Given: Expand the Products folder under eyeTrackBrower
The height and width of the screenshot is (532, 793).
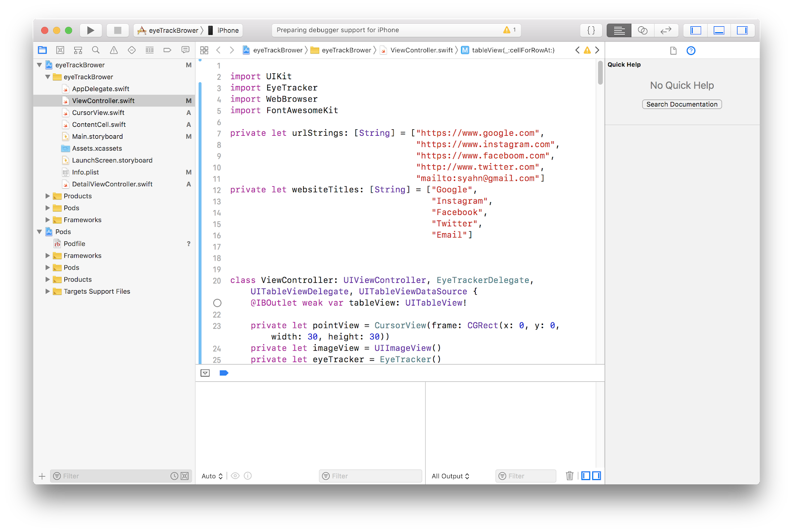Looking at the screenshot, I should (48, 196).
